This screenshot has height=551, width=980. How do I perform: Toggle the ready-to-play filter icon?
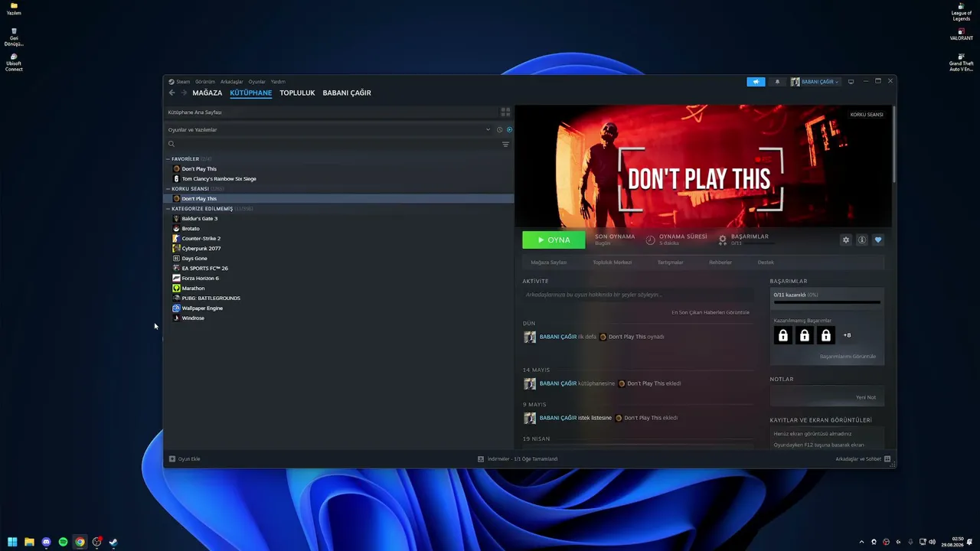click(x=509, y=129)
